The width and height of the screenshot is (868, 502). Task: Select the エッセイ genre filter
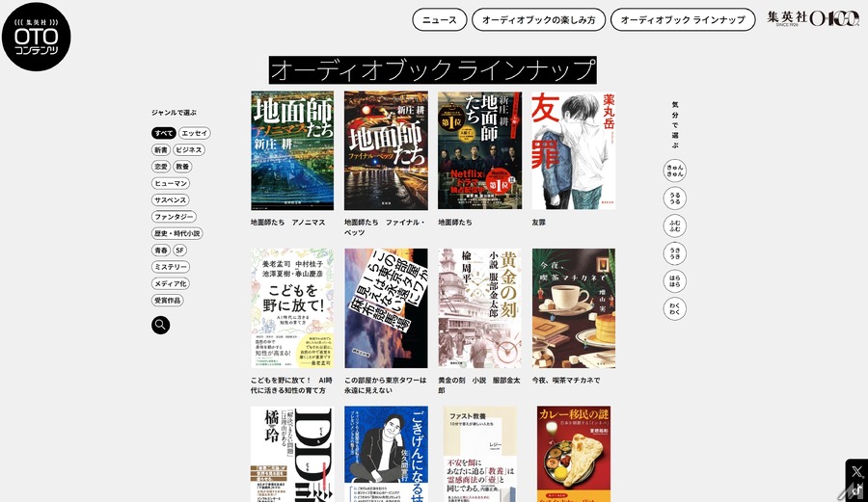coord(194,133)
